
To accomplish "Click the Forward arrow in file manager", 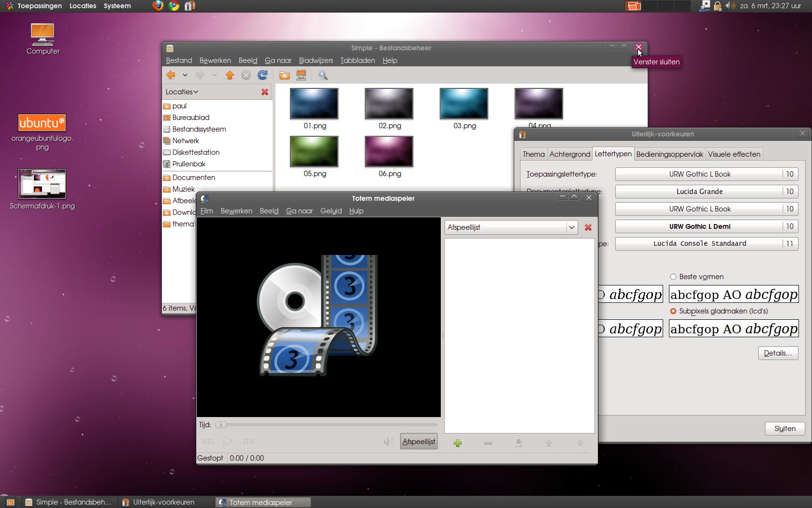I will [200, 75].
